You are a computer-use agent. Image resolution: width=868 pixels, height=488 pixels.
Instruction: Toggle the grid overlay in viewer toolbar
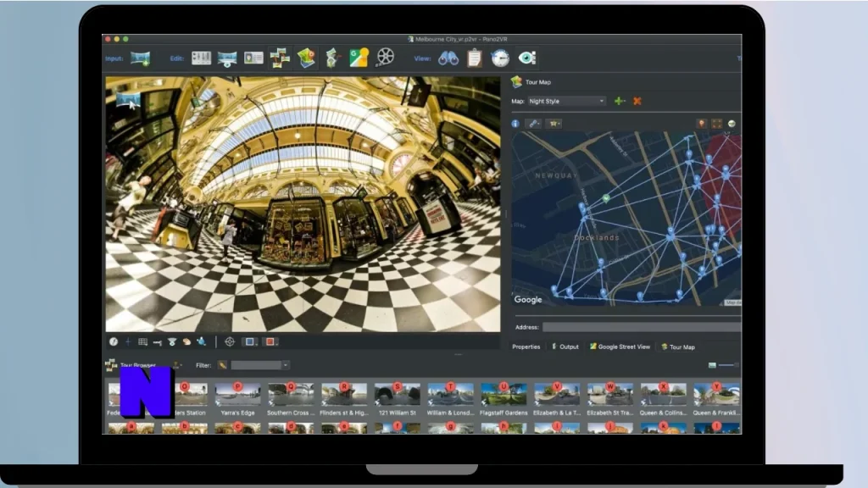[x=142, y=342]
